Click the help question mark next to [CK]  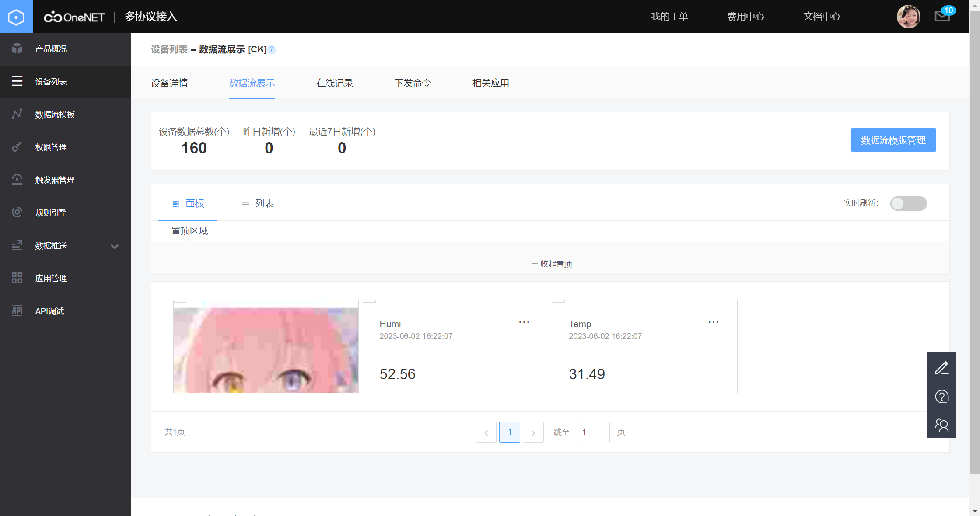tap(272, 49)
